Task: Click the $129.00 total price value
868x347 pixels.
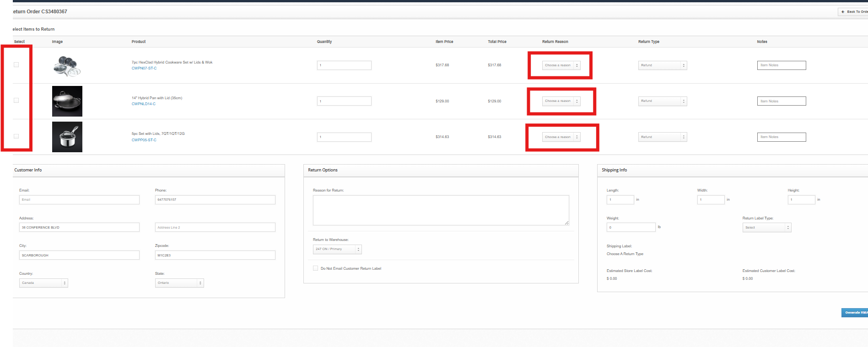Action: [x=494, y=101]
